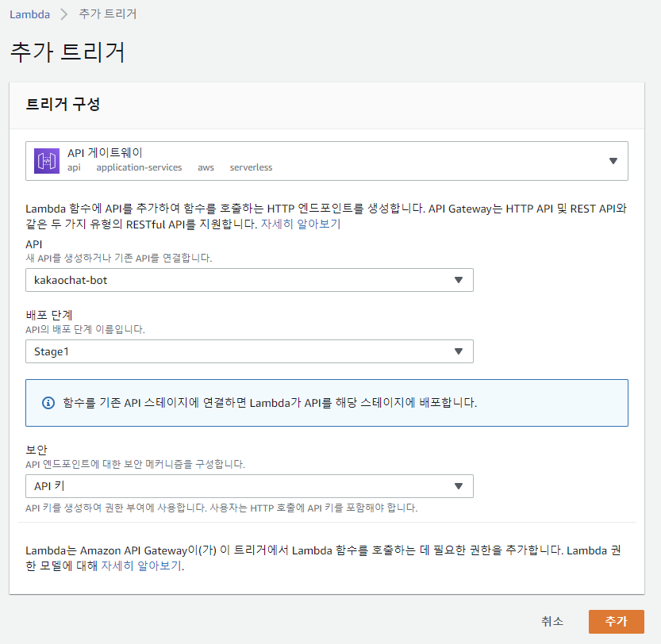The height and width of the screenshot is (644, 661).
Task: Click the orange 추가 button
Action: point(617,621)
